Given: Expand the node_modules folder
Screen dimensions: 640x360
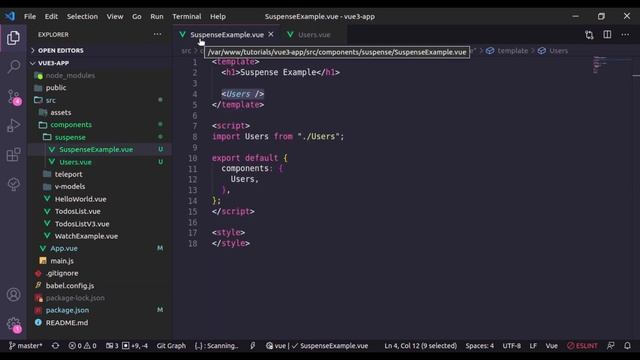Looking at the screenshot, I should click(x=100, y=76).
